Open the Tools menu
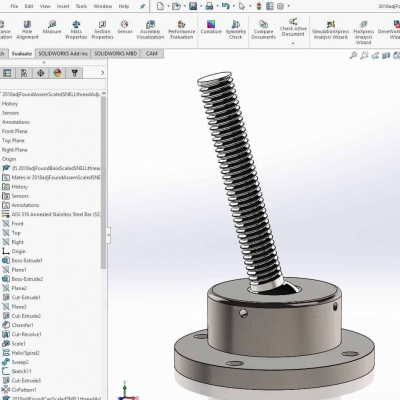The height and width of the screenshot is (400, 400). coord(81,6)
